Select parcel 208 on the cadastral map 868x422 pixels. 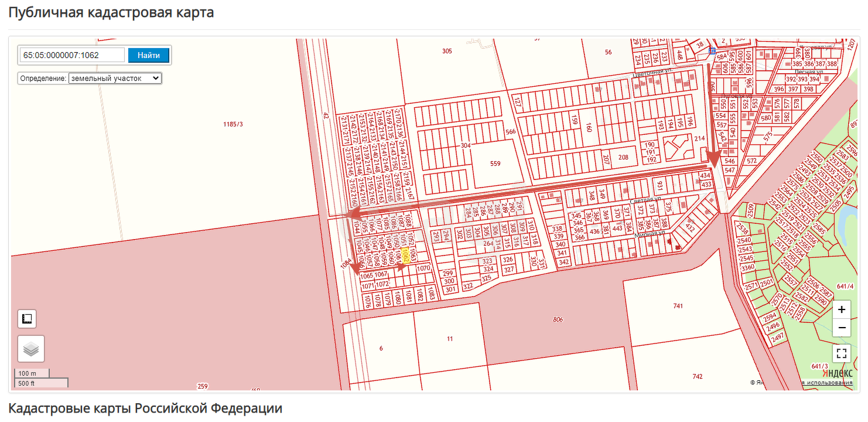[x=623, y=157]
